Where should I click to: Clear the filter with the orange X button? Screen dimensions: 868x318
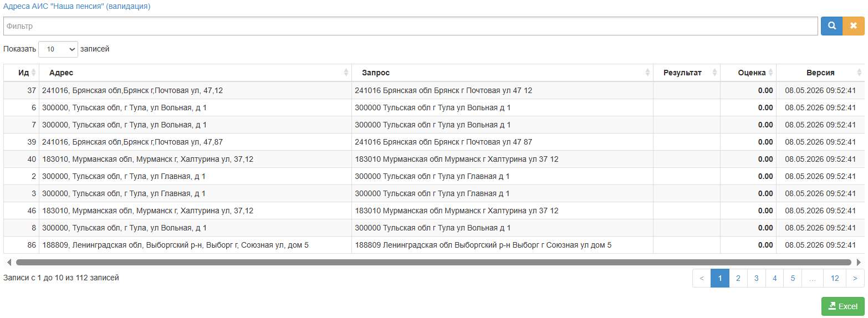click(854, 26)
